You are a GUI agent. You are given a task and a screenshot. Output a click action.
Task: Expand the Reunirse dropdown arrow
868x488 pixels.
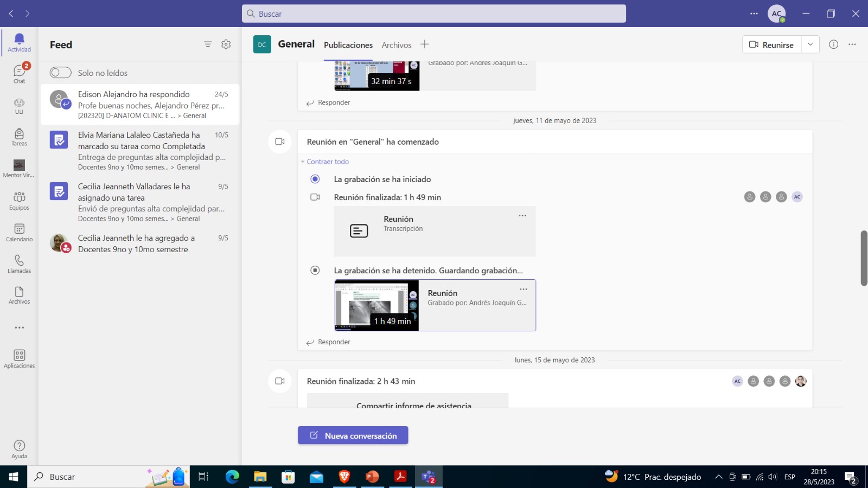click(810, 44)
